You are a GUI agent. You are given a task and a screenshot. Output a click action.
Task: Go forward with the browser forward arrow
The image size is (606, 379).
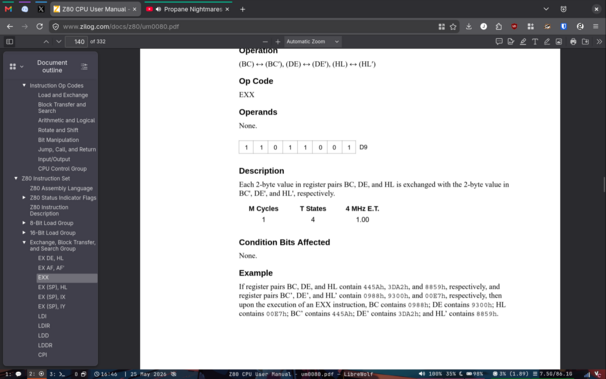point(25,27)
